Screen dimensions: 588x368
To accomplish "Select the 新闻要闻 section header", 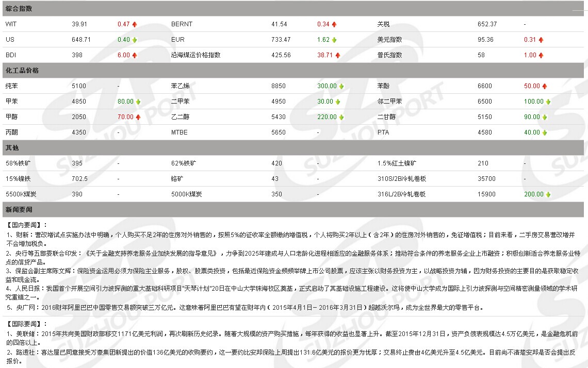I will (x=293, y=209).
